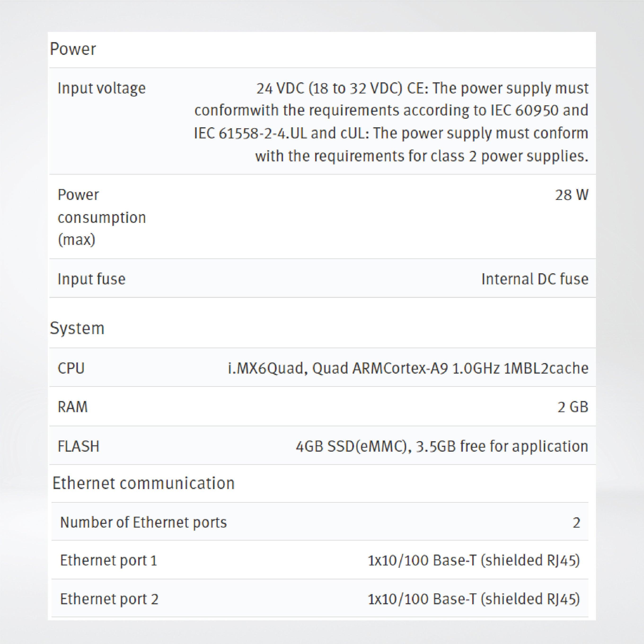Select the CPU row label
Screen dimensions: 644x644
click(x=71, y=368)
